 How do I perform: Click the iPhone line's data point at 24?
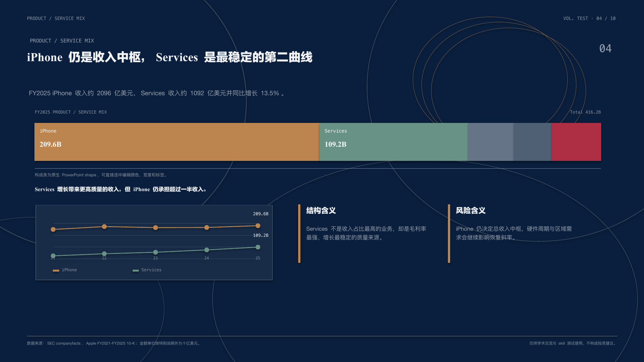[x=207, y=227]
